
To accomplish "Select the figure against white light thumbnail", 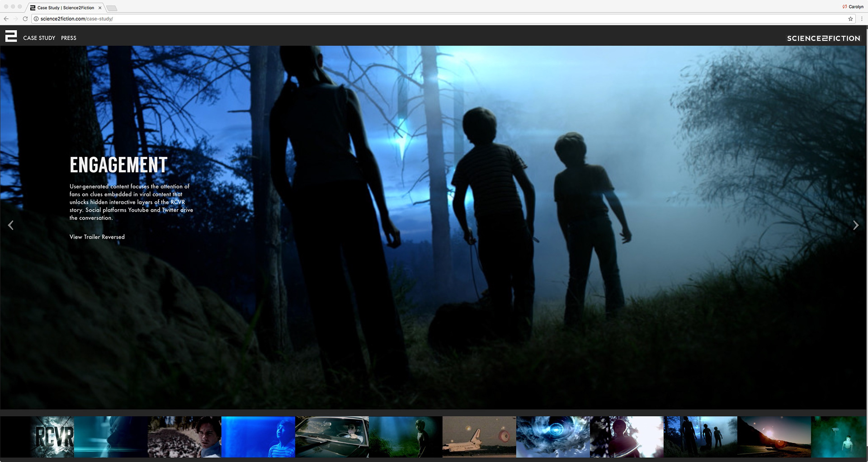I will (x=627, y=437).
